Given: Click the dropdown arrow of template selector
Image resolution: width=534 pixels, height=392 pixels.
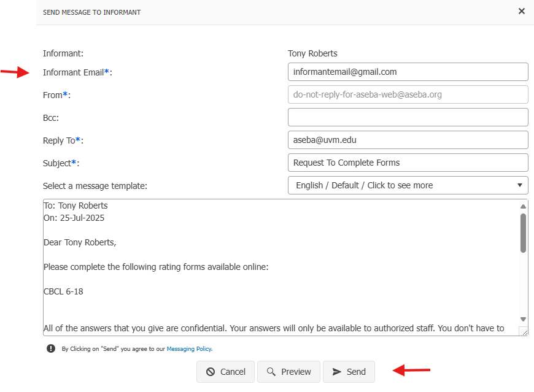Looking at the screenshot, I should 520,185.
